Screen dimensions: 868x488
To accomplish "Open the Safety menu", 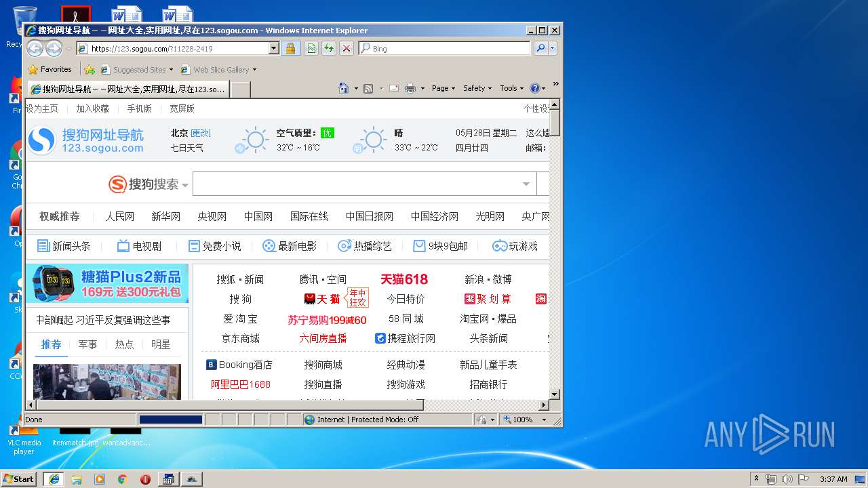I will pyautogui.click(x=477, y=88).
